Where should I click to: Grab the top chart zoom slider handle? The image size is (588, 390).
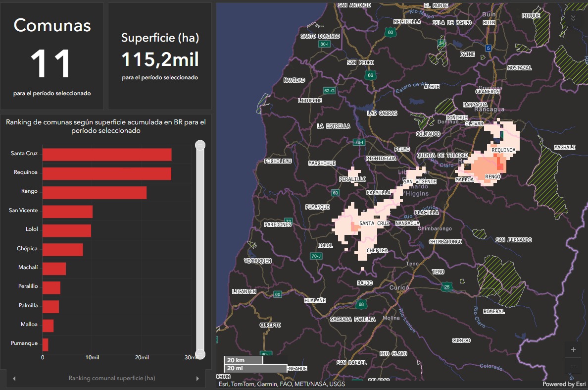pos(200,145)
